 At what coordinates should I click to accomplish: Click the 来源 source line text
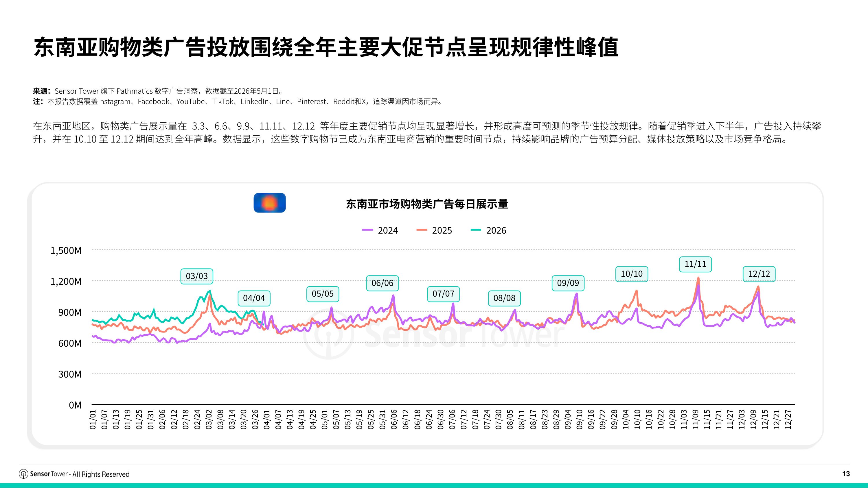[159, 91]
